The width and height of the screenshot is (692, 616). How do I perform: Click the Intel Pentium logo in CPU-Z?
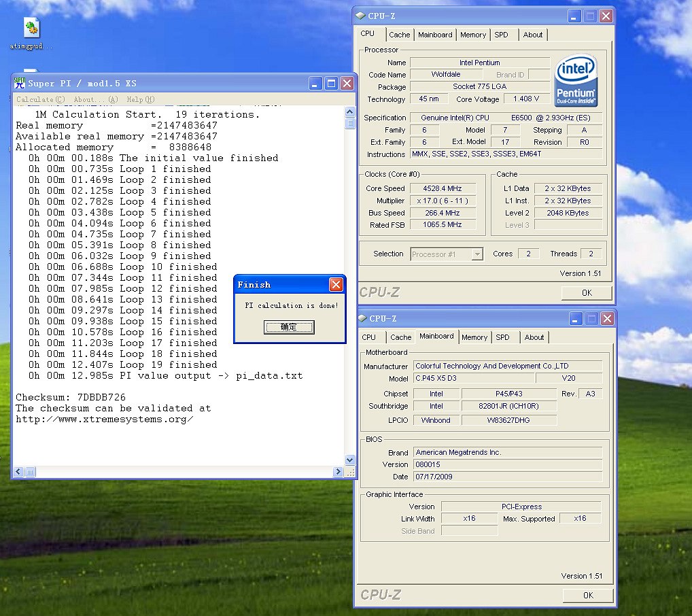tap(576, 80)
